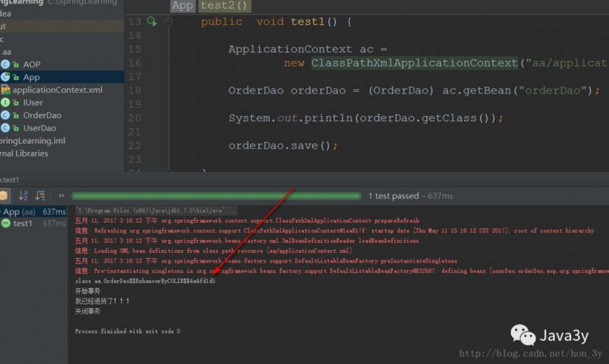Click the AOP class icon
The height and width of the screenshot is (364, 609).
tap(5, 65)
